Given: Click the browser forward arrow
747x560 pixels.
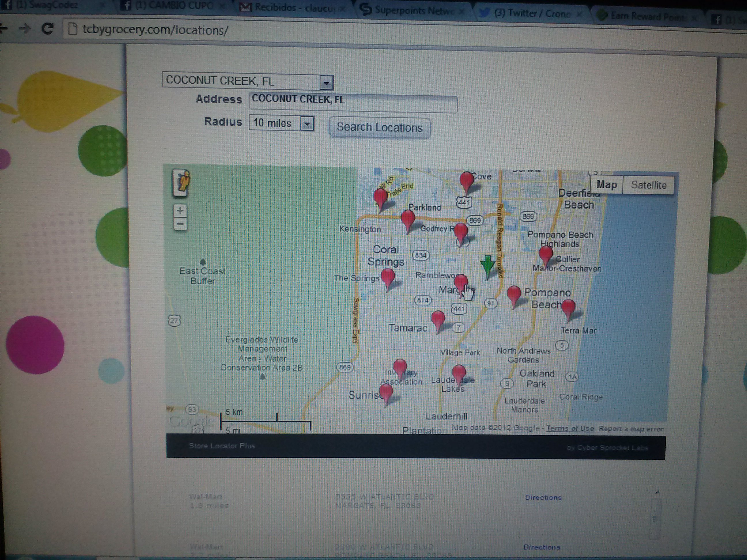Looking at the screenshot, I should [x=24, y=28].
